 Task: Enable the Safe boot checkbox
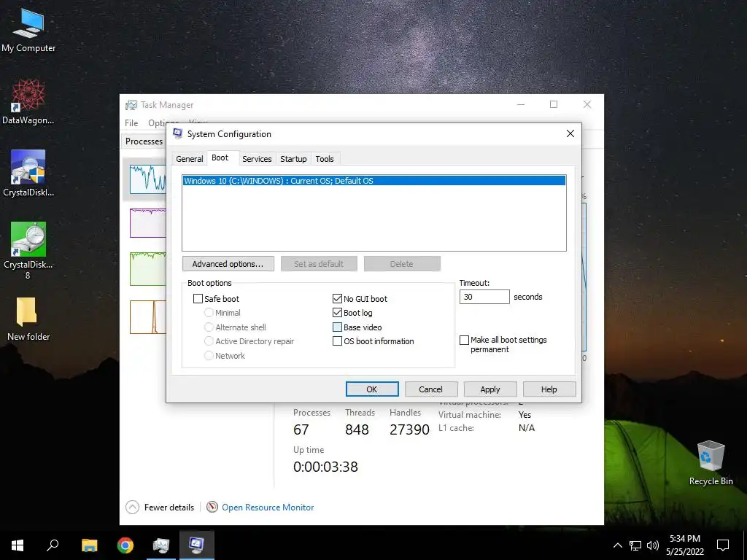198,298
